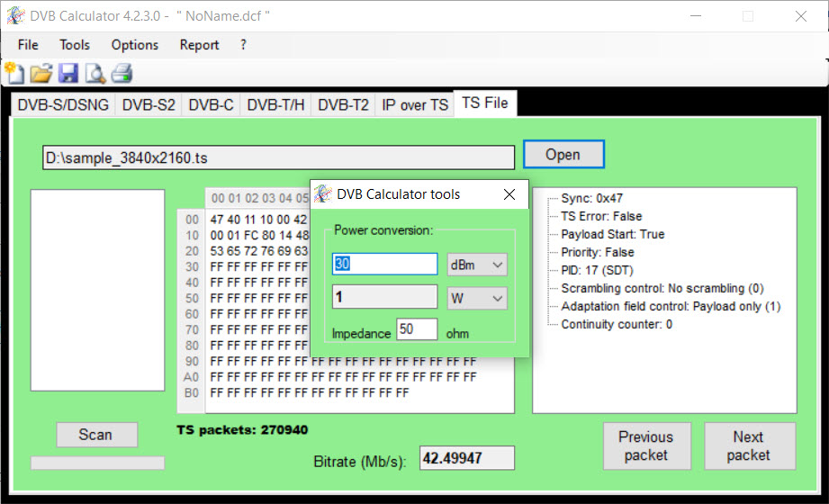Screen dimensions: 829x504
Task: Click hex row offset B0
Action: pos(192,393)
